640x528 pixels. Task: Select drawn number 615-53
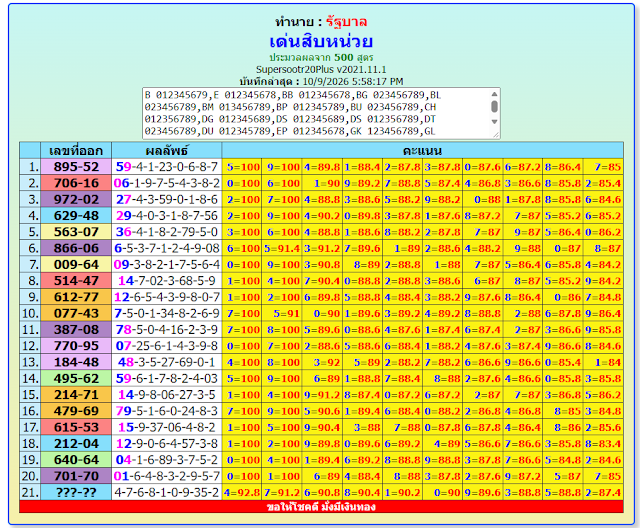(76, 427)
